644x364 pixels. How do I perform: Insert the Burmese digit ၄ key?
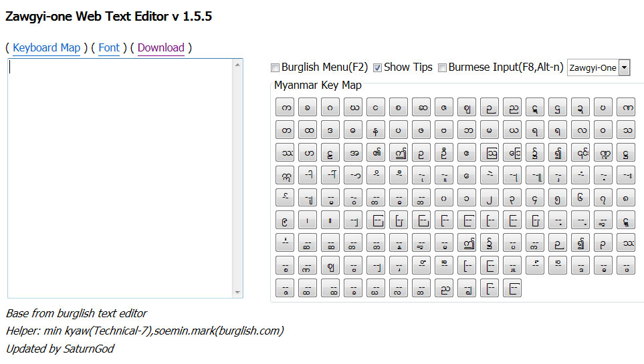(535, 198)
